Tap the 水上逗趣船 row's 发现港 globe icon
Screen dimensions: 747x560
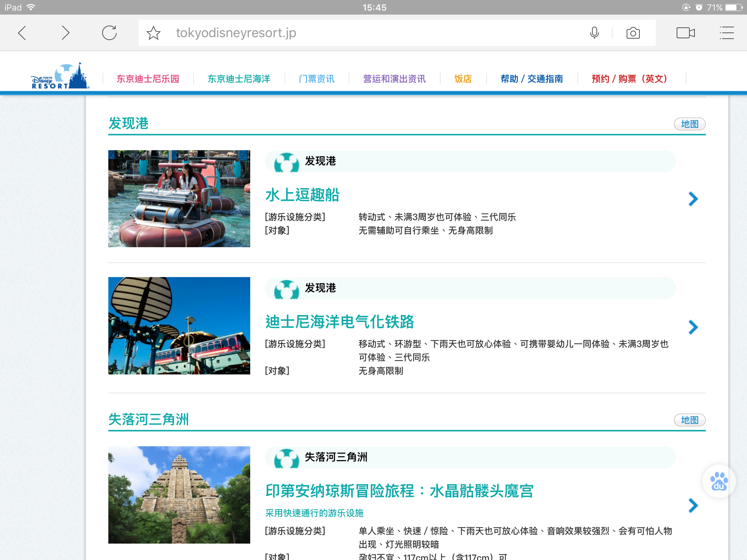tap(286, 162)
